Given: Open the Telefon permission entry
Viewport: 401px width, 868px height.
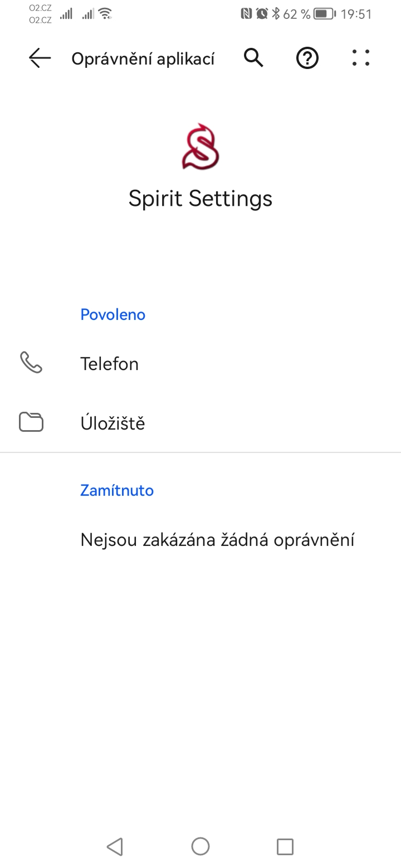Looking at the screenshot, I should pos(110,364).
